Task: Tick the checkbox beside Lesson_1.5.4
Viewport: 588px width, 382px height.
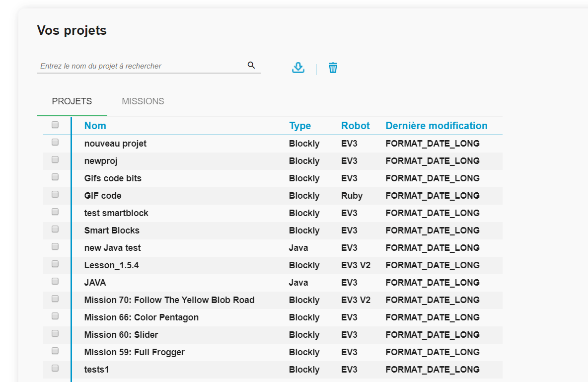Action: click(x=55, y=264)
